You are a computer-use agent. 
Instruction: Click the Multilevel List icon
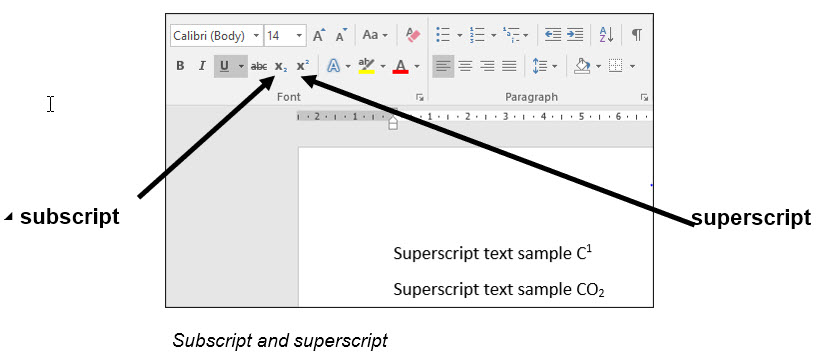(511, 35)
